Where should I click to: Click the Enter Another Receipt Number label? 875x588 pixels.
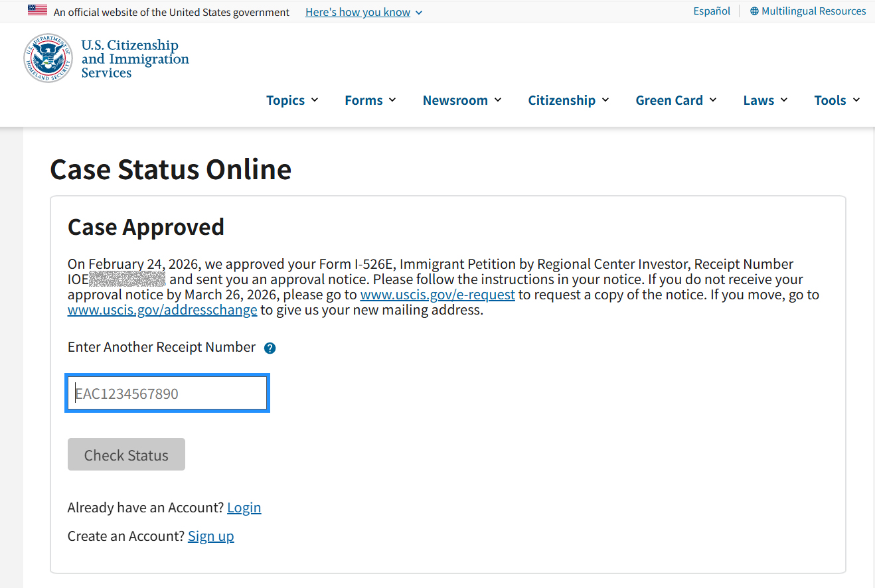tap(161, 347)
